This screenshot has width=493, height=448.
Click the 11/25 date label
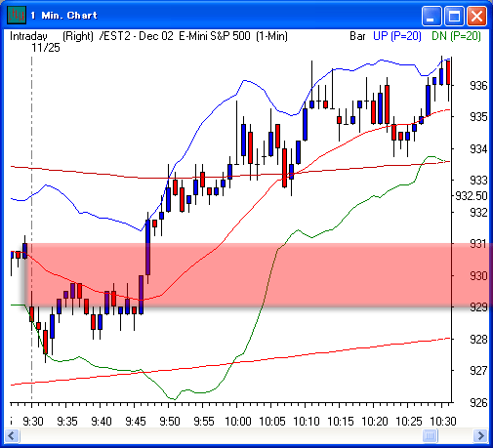click(46, 48)
